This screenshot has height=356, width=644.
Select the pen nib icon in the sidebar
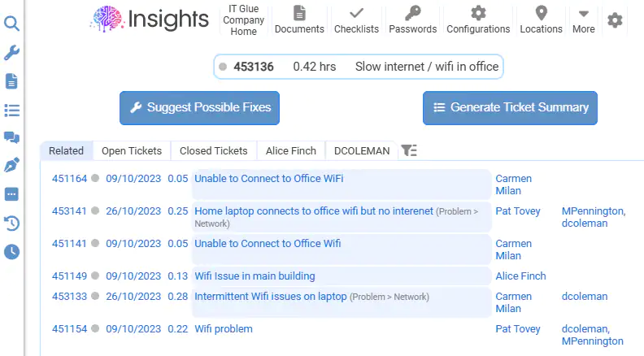click(11, 165)
